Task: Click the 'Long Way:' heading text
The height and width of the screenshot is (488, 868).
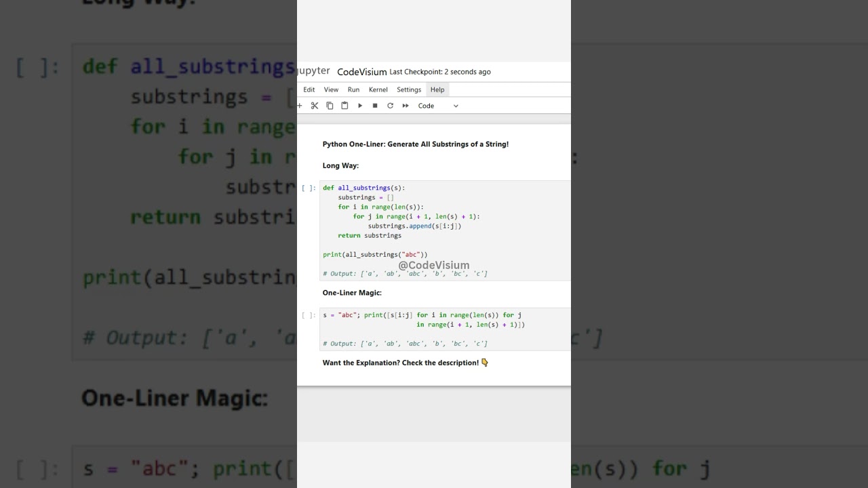Action: [x=340, y=165]
